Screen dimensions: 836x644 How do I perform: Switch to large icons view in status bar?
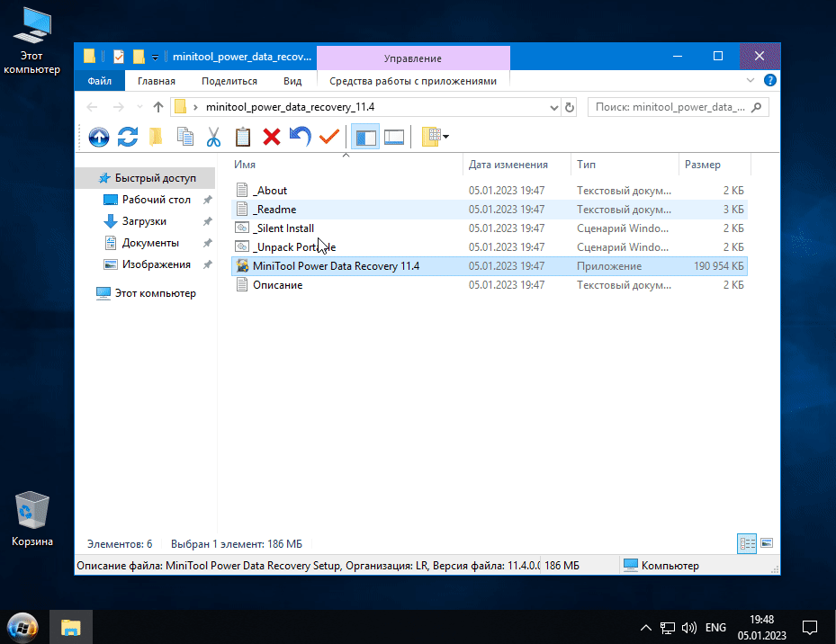(767, 543)
